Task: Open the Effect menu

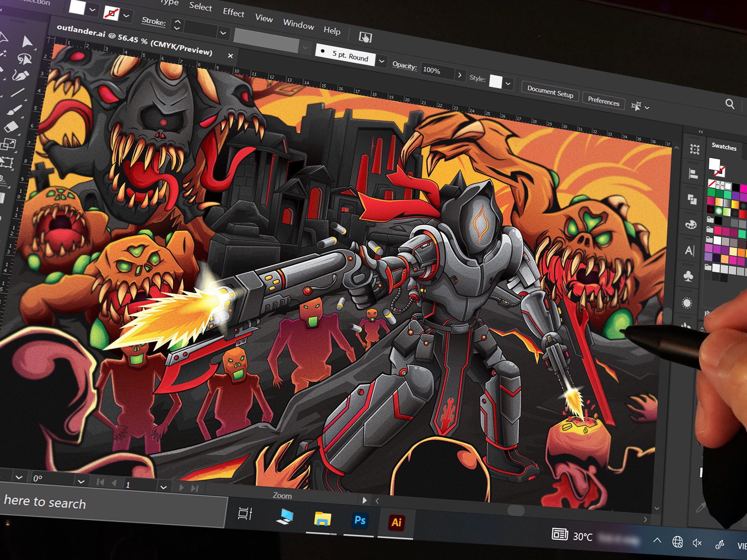Action: click(233, 12)
